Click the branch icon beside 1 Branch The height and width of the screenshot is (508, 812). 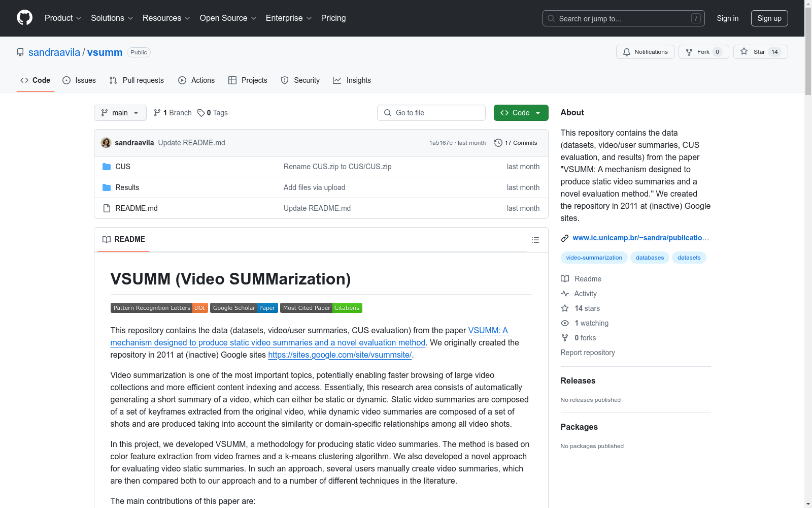click(157, 113)
